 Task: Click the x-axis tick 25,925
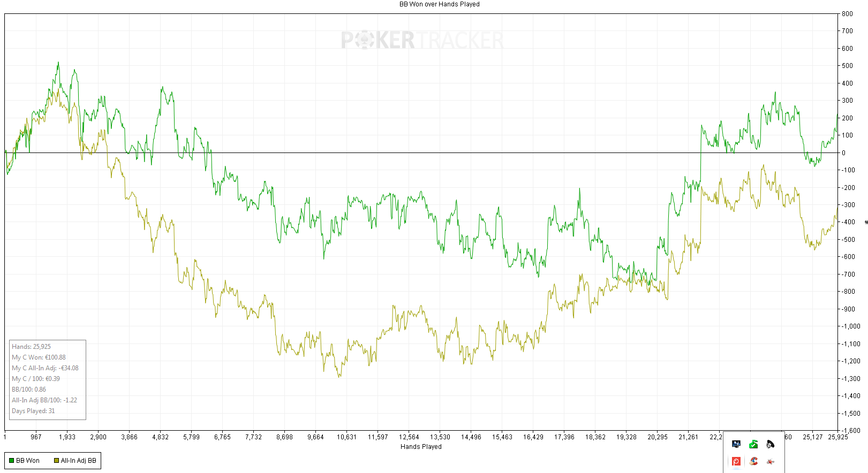pos(838,437)
